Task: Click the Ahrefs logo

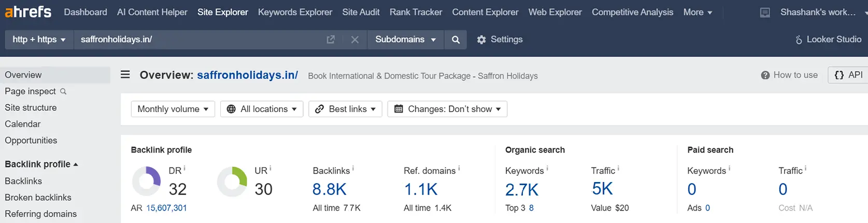Action: point(28,11)
